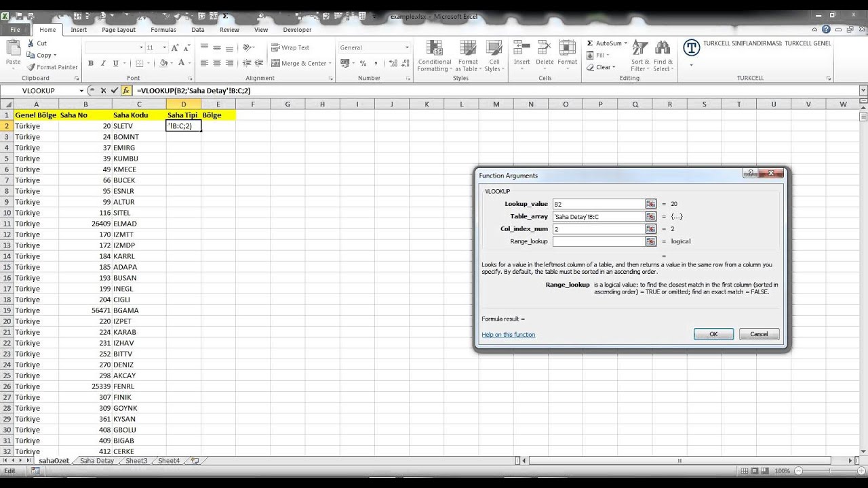Click the Increase Font Size icon

coord(176,47)
